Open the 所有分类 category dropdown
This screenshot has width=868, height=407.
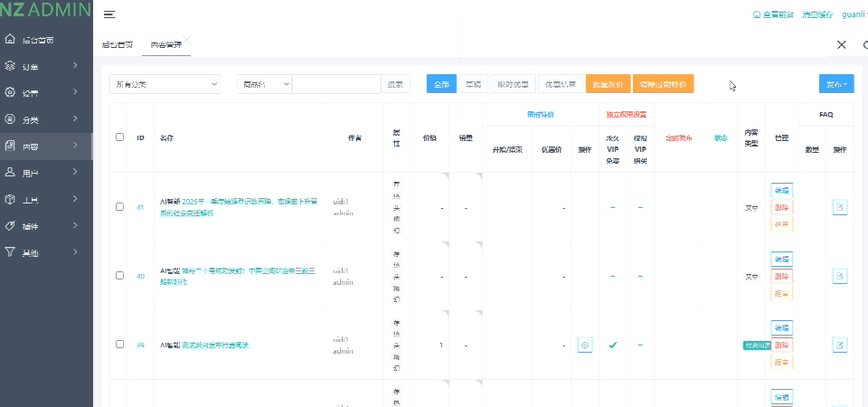[165, 84]
